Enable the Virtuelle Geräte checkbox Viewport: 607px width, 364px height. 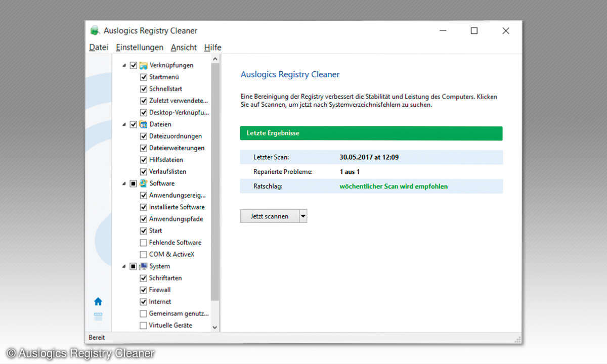[x=143, y=326]
